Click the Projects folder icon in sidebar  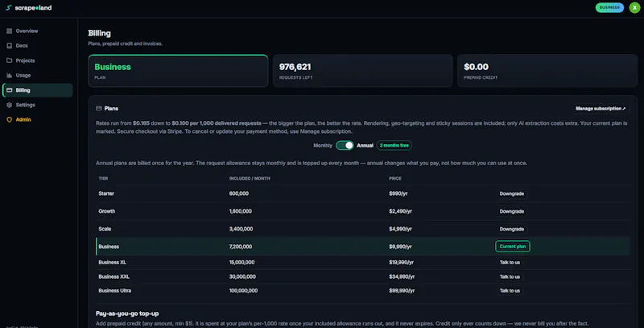(10, 60)
